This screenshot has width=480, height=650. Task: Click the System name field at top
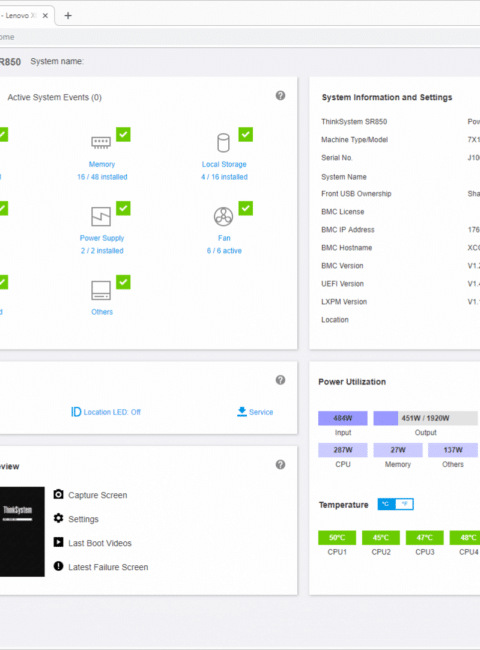(57, 61)
